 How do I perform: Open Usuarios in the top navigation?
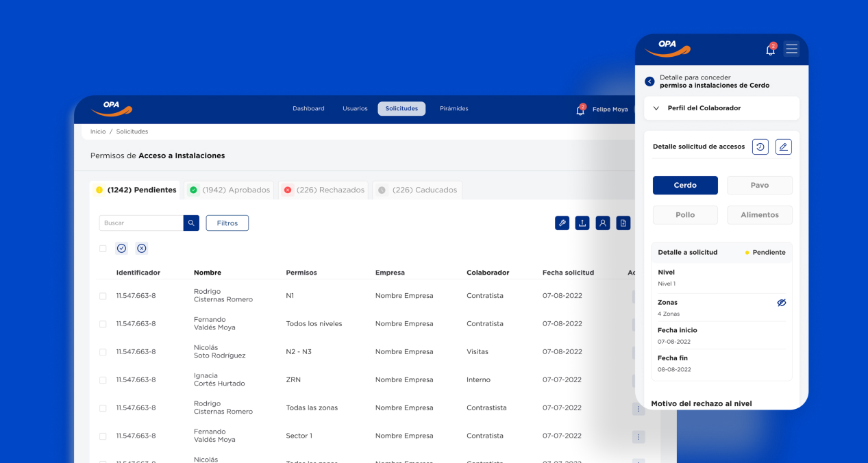[355, 109]
